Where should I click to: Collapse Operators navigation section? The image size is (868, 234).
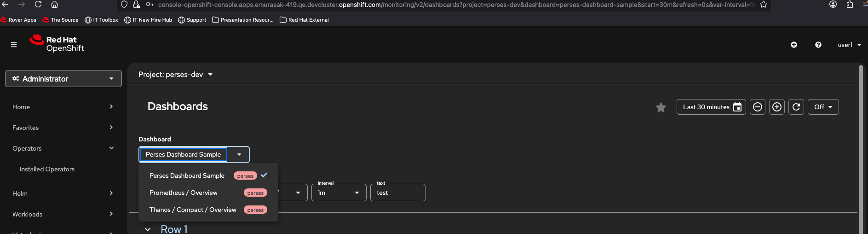[63, 148]
